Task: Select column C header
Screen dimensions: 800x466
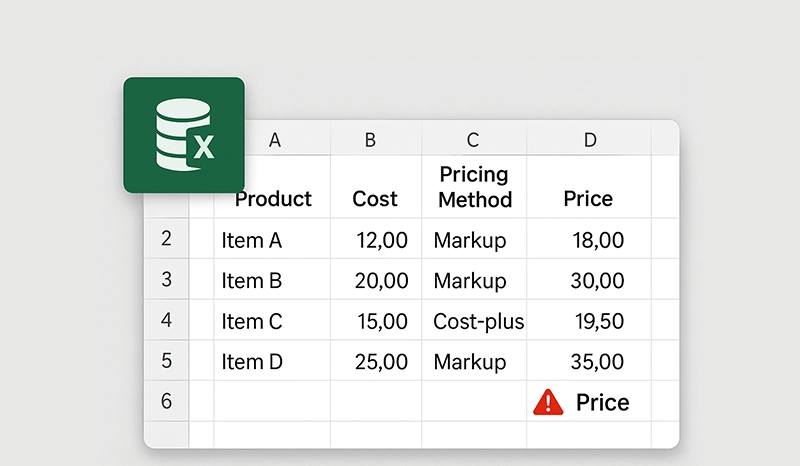Action: coord(473,139)
